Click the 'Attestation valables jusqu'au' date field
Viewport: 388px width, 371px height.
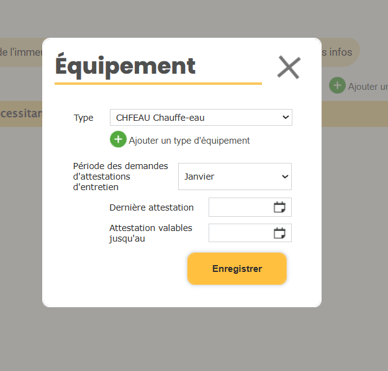(250, 233)
